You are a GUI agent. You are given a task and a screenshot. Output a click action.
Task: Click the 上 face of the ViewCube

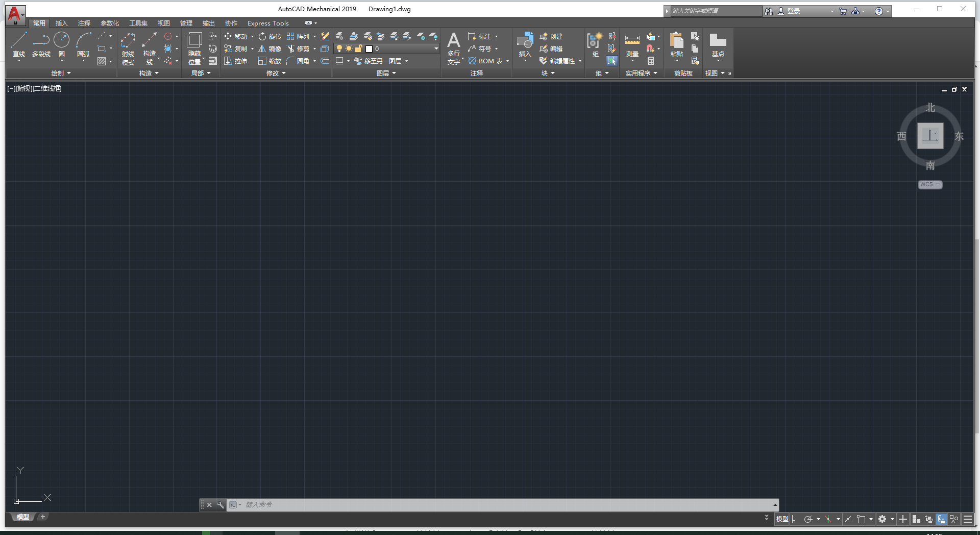coord(930,136)
